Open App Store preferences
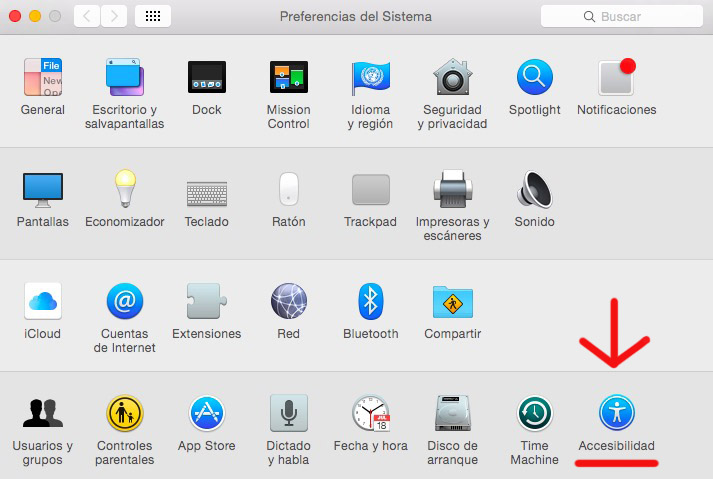This screenshot has height=479, width=713. pyautogui.click(x=207, y=413)
